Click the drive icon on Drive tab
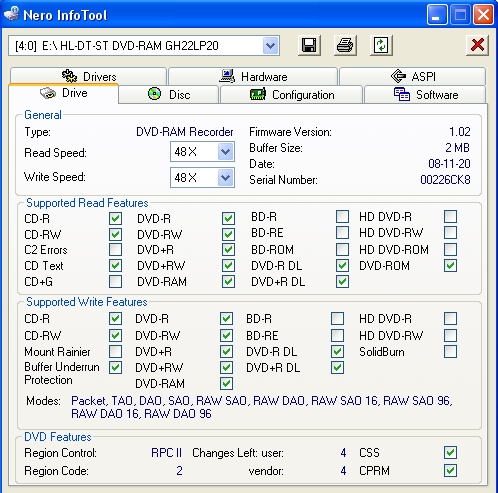The width and height of the screenshot is (498, 493). (48, 93)
